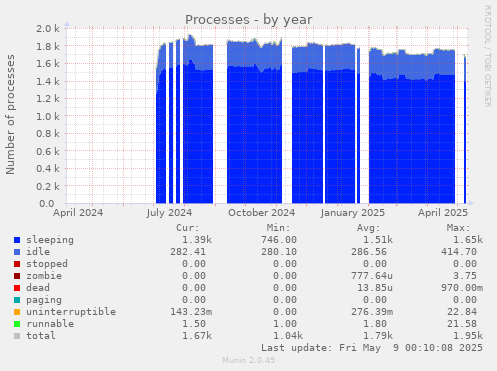Click the runnable legend color swatch

17,324
